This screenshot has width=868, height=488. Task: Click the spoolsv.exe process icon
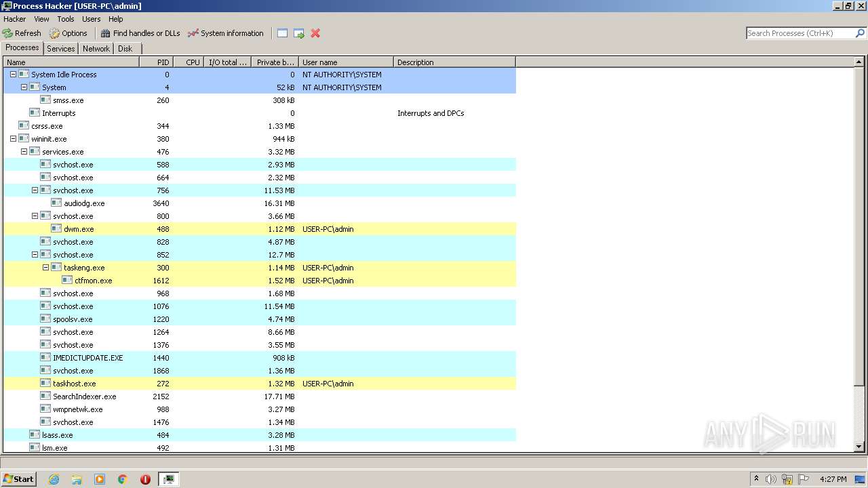click(45, 319)
